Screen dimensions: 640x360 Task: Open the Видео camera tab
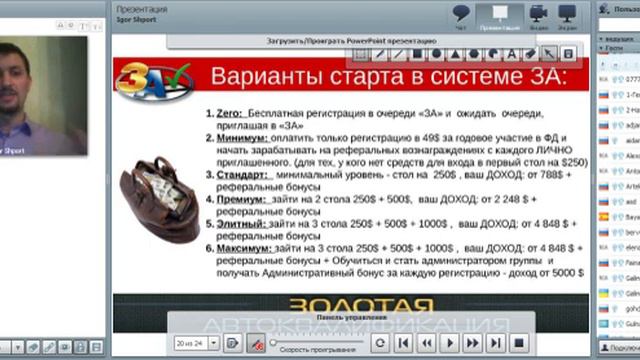click(539, 17)
